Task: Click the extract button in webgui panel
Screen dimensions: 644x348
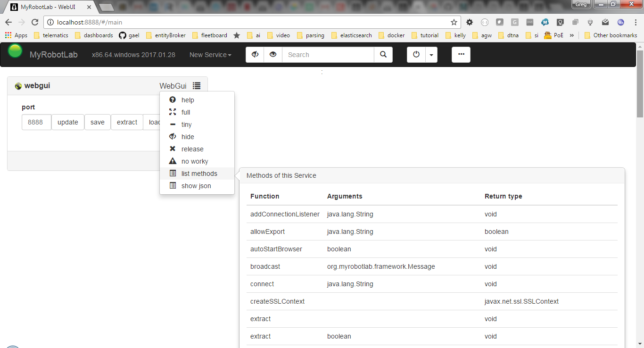Action: 127,122
